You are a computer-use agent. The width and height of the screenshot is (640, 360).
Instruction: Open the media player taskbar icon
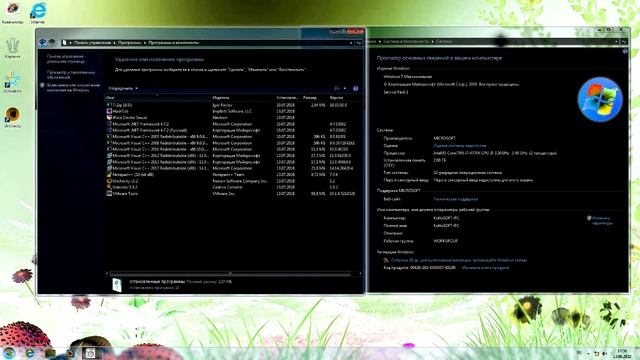(69, 353)
